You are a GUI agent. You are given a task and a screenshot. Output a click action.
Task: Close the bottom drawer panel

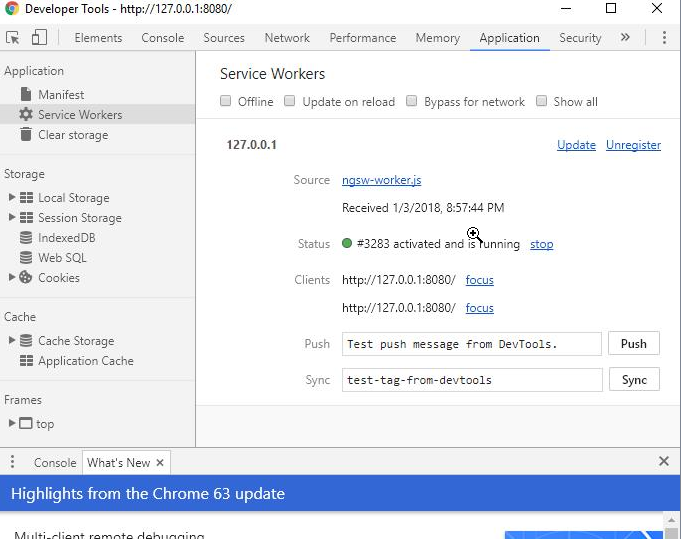tap(664, 461)
